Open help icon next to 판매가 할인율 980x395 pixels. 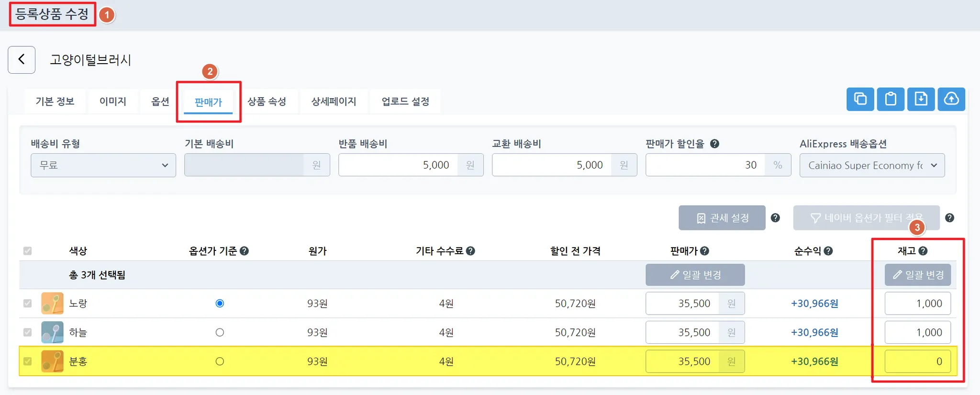[x=714, y=144]
